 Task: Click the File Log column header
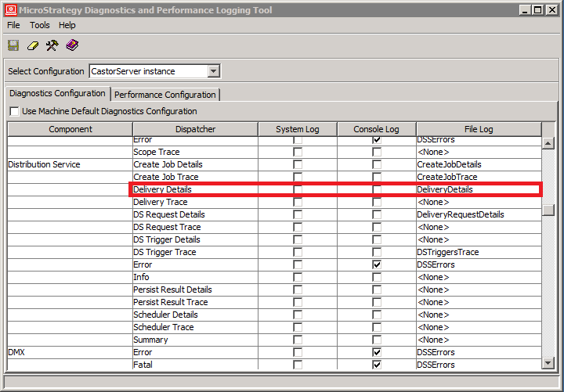[478, 129]
